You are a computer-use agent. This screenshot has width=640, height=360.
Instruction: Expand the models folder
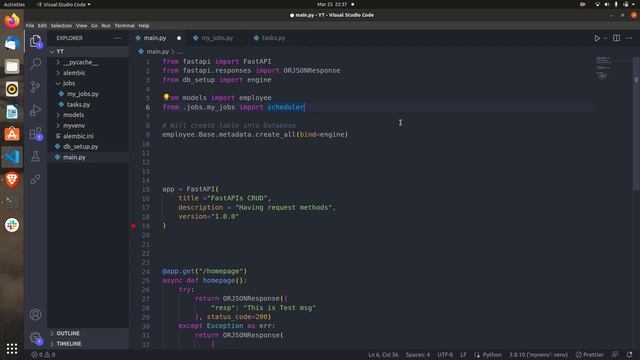(x=88, y=115)
